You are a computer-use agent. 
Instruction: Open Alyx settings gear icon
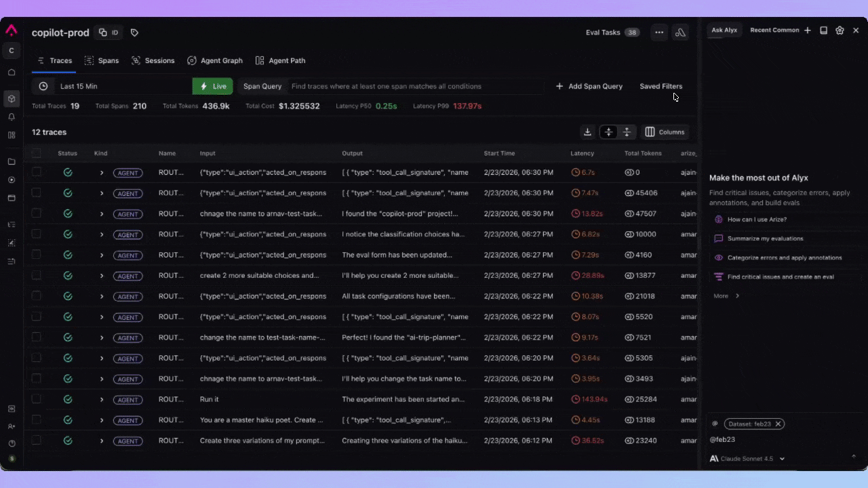pos(840,30)
